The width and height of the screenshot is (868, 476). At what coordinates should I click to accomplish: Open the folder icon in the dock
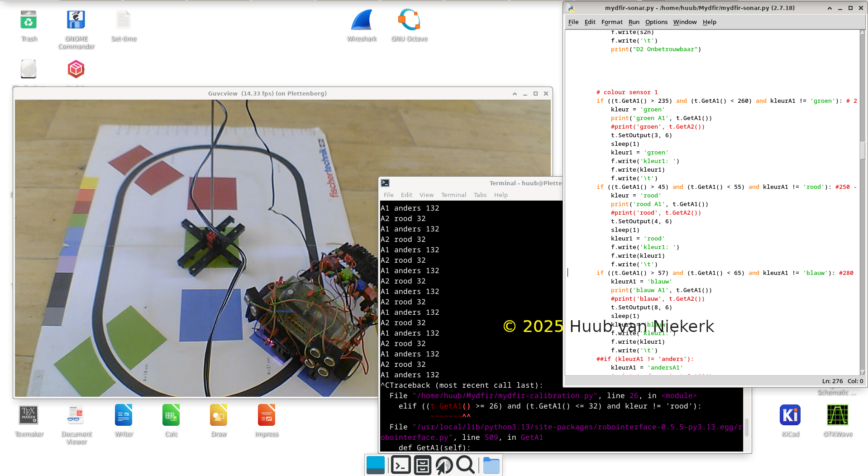(491, 465)
